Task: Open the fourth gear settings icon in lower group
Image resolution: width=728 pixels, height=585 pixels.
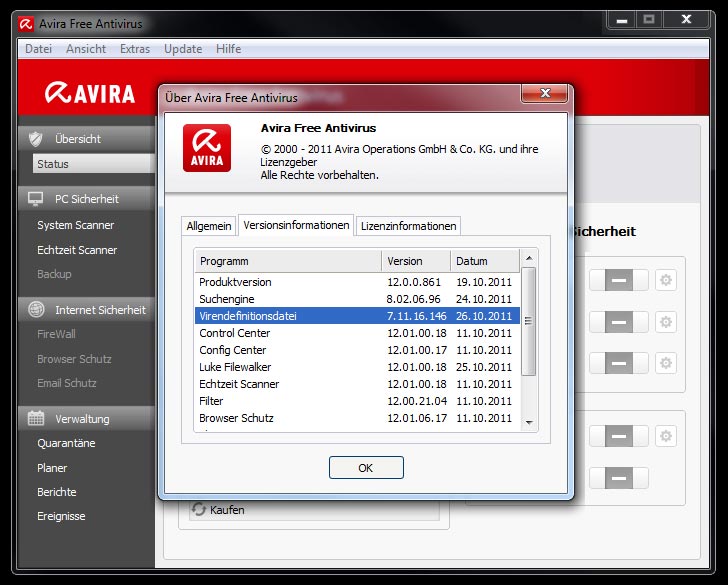Action: 666,436
